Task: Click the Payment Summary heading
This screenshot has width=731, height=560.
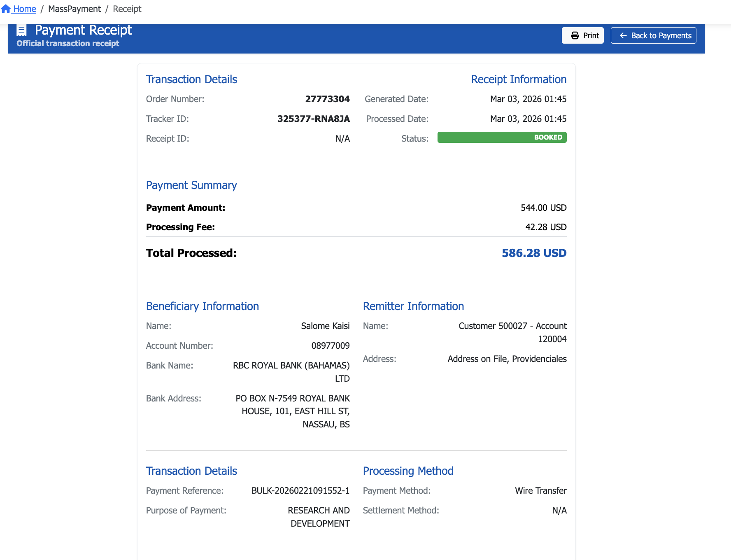Action: tap(191, 185)
